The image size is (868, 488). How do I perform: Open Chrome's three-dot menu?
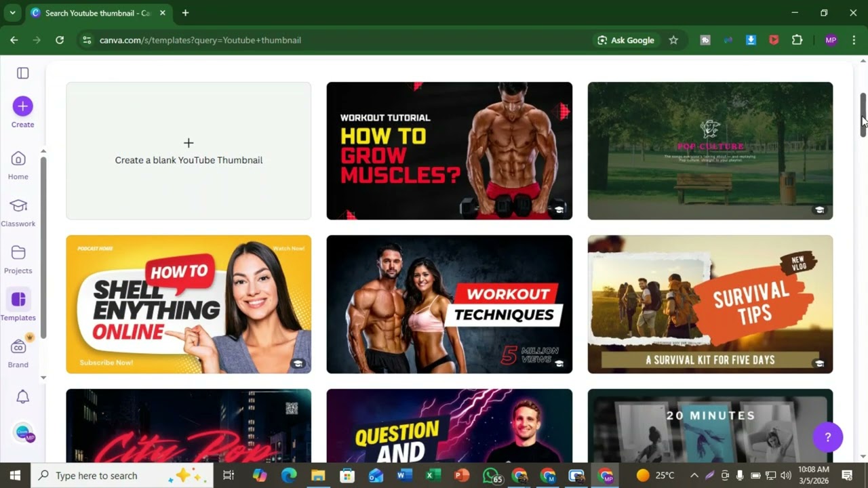tap(854, 40)
